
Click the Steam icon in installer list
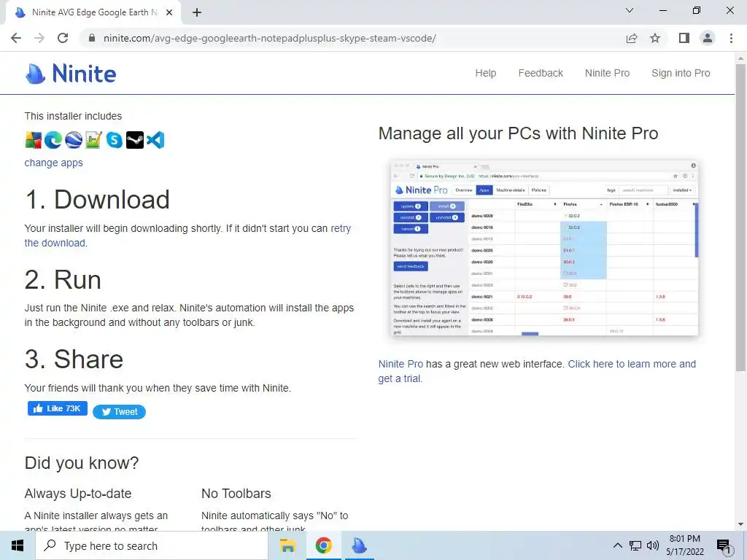coord(135,140)
